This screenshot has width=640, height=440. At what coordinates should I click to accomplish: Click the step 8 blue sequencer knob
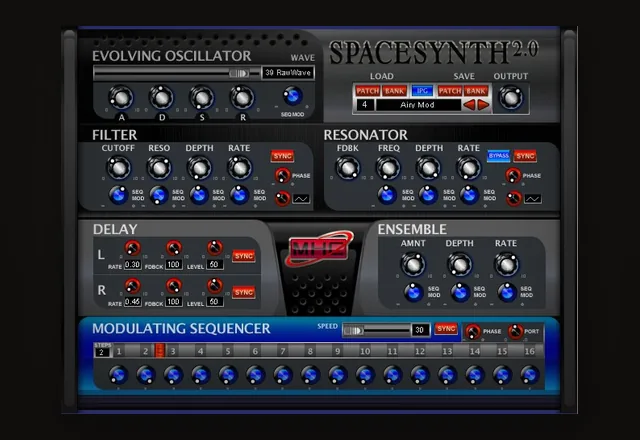(x=310, y=375)
